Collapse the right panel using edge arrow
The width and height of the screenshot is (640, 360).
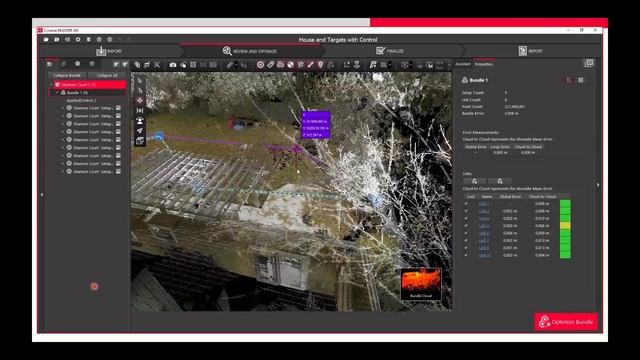pos(598,185)
